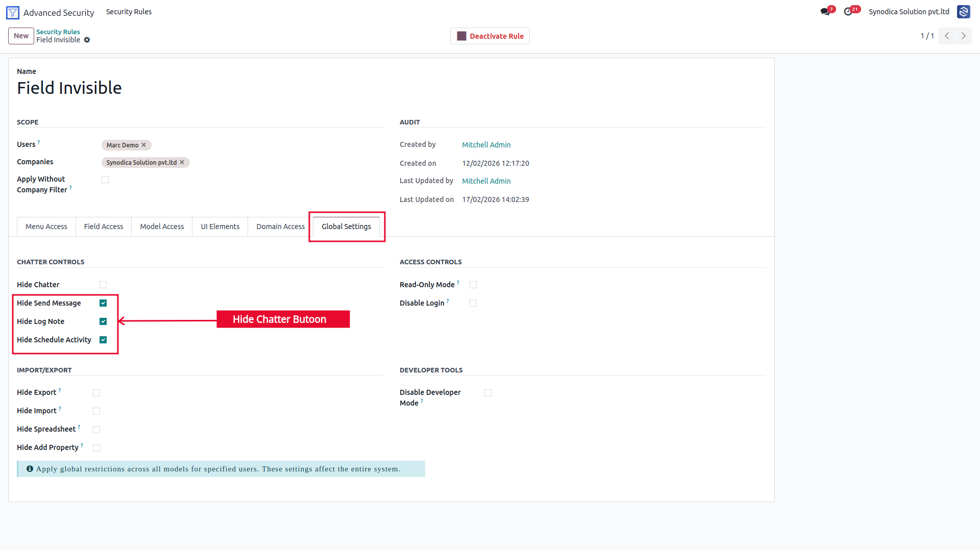Click into the Companies tags field

[242, 162]
